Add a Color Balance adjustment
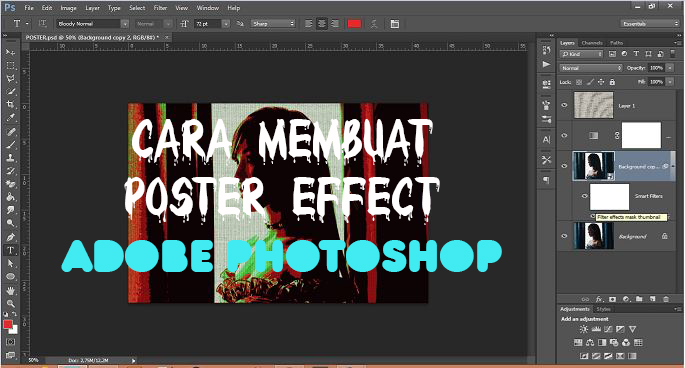Image resolution: width=685 pixels, height=368 pixels. (x=590, y=343)
